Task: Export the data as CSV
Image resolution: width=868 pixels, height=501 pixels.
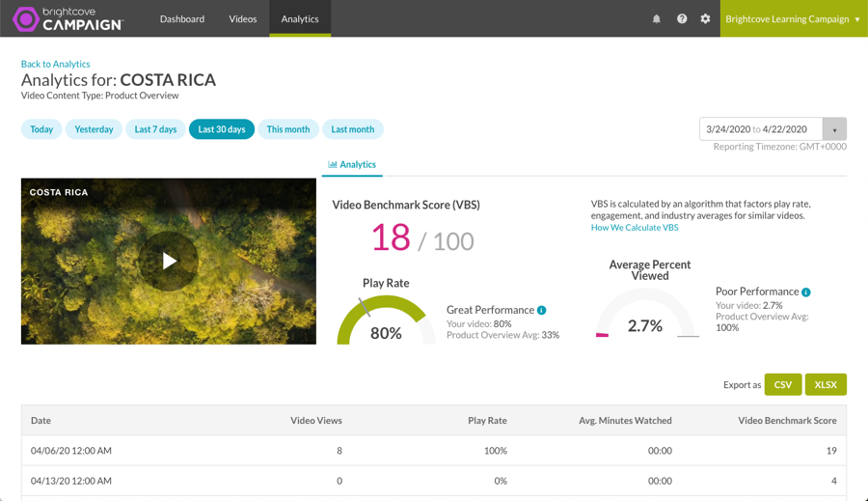Action: (x=783, y=384)
